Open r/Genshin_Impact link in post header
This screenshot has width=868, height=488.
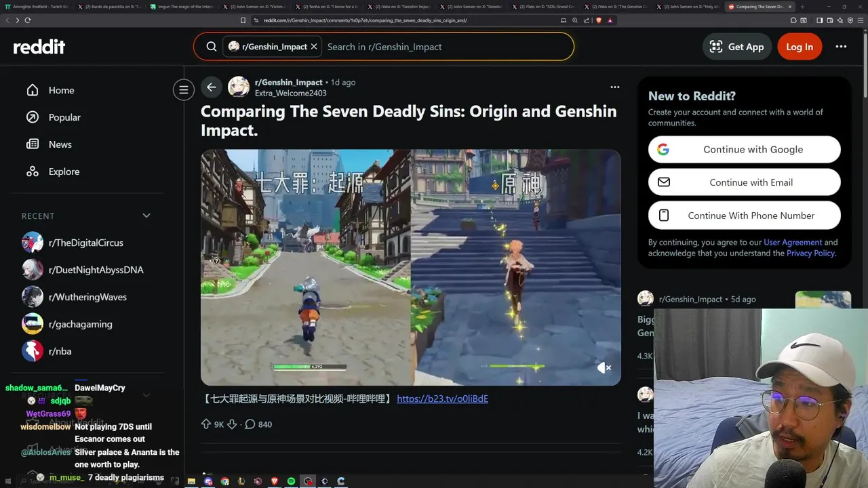[289, 82]
